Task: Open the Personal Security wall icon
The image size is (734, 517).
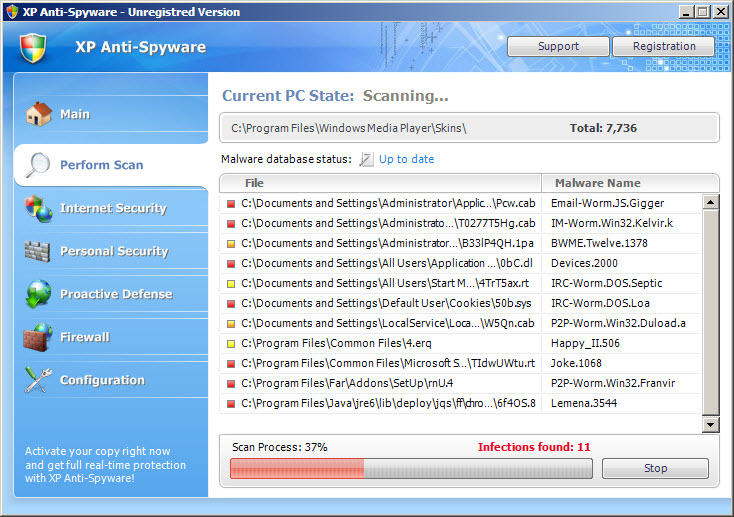Action: (x=38, y=251)
